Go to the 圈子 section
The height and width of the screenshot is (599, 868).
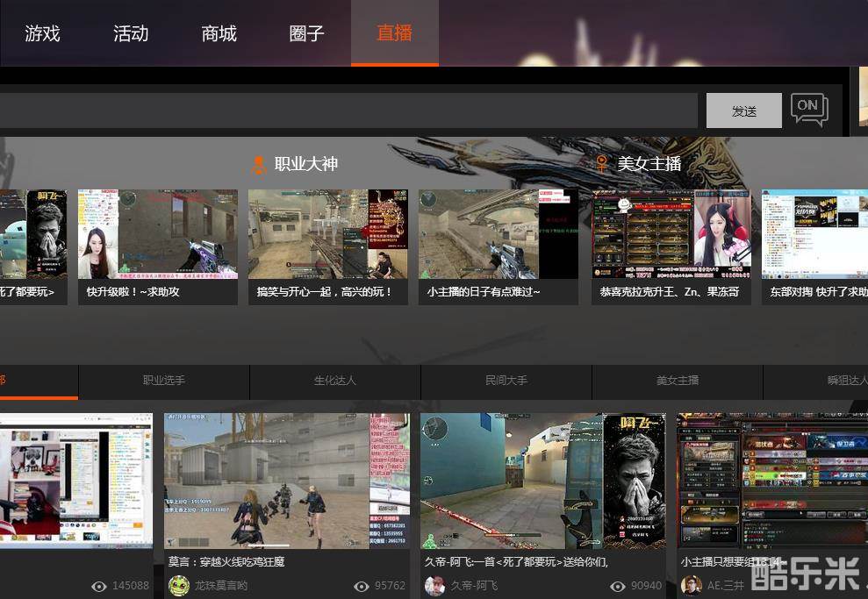306,33
